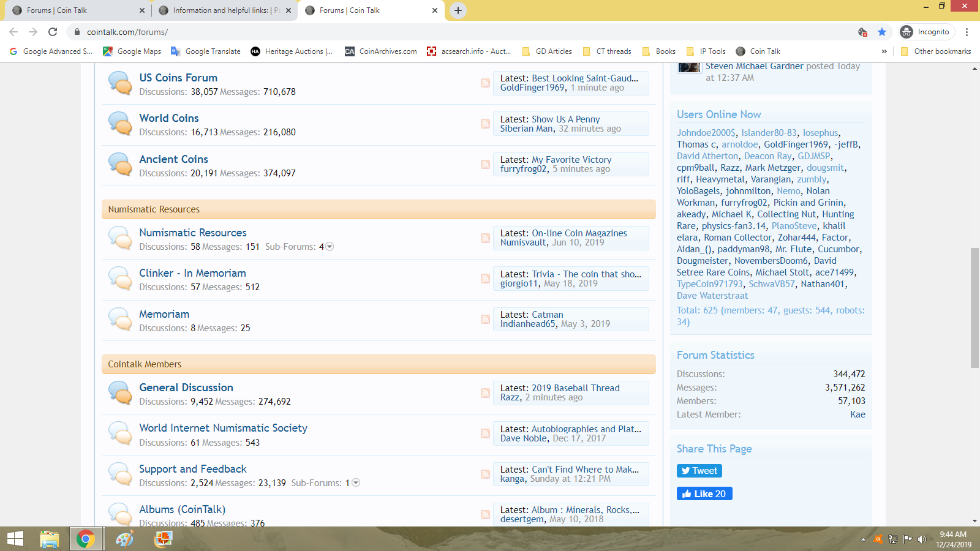Image resolution: width=980 pixels, height=551 pixels.
Task: Bookmark page with the star icon
Action: 882,32
